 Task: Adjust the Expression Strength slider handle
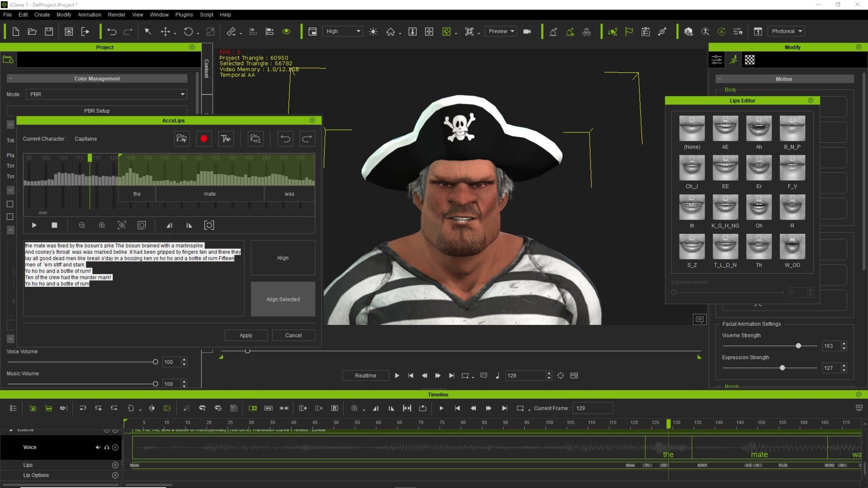[782, 368]
